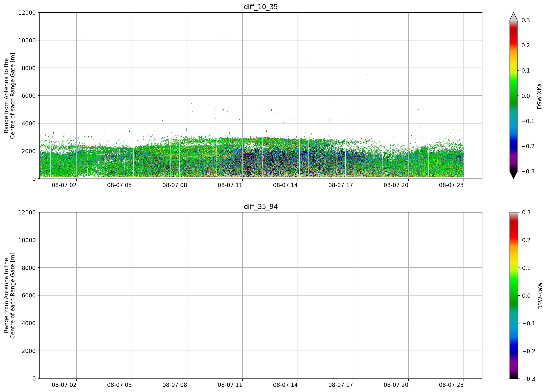This screenshot has width=547, height=392.
Task: Click the 12000 y-axis tick on the top plot
Action: [x=27, y=12]
